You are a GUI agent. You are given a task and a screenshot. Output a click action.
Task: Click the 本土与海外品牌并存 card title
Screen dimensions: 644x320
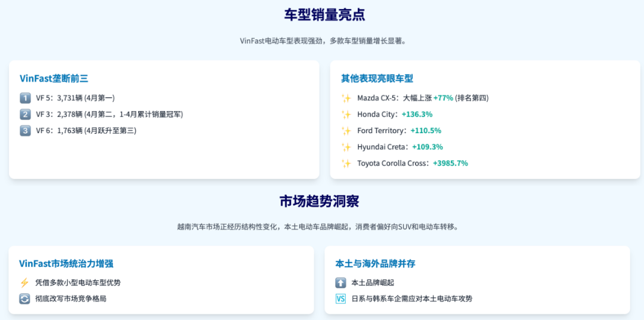(375, 263)
